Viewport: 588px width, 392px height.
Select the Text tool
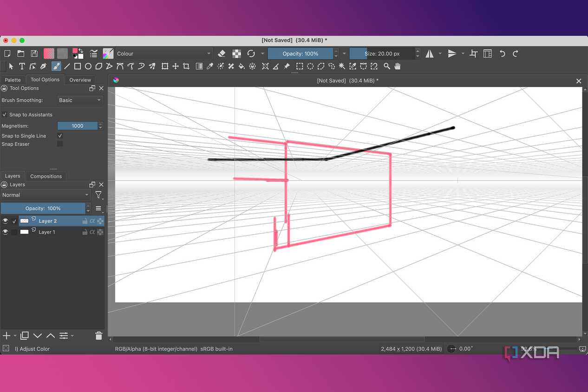pyautogui.click(x=21, y=66)
